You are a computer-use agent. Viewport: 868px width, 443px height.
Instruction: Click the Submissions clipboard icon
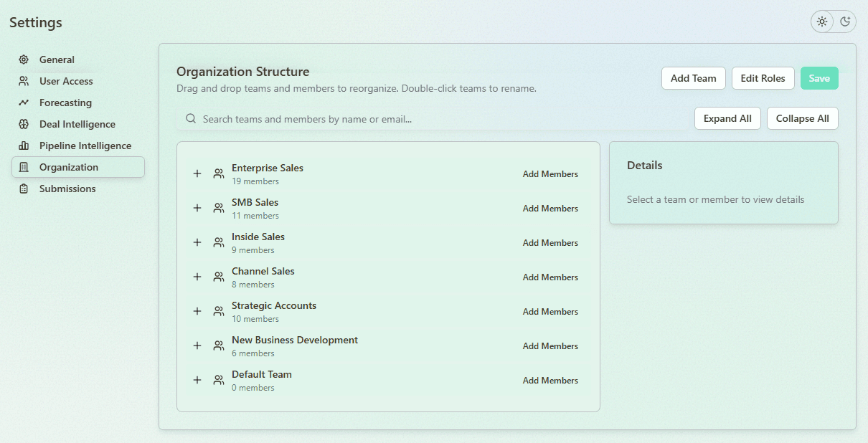(x=24, y=189)
